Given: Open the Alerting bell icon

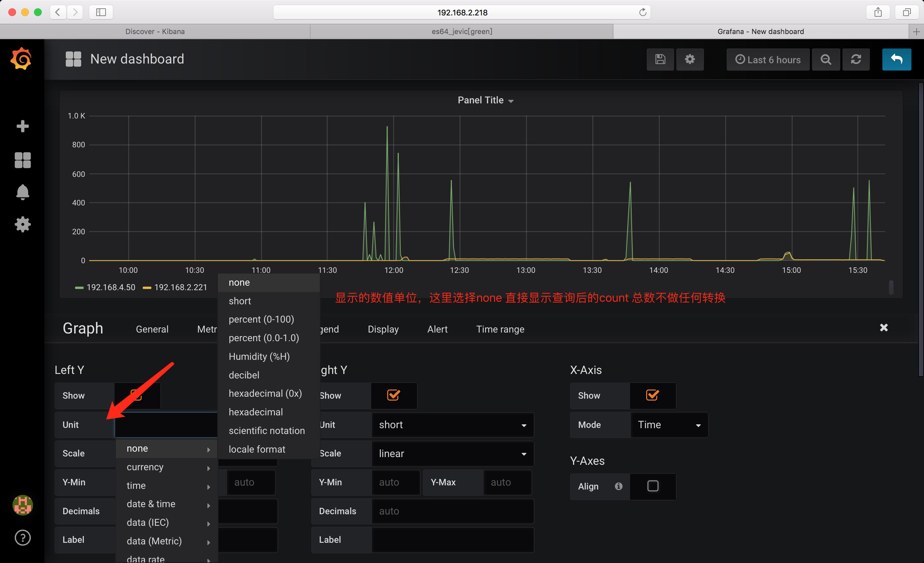Looking at the screenshot, I should pos(22,192).
